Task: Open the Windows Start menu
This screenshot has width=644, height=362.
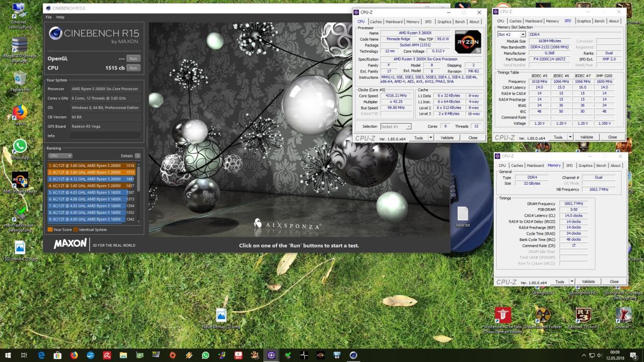Action: [8, 355]
